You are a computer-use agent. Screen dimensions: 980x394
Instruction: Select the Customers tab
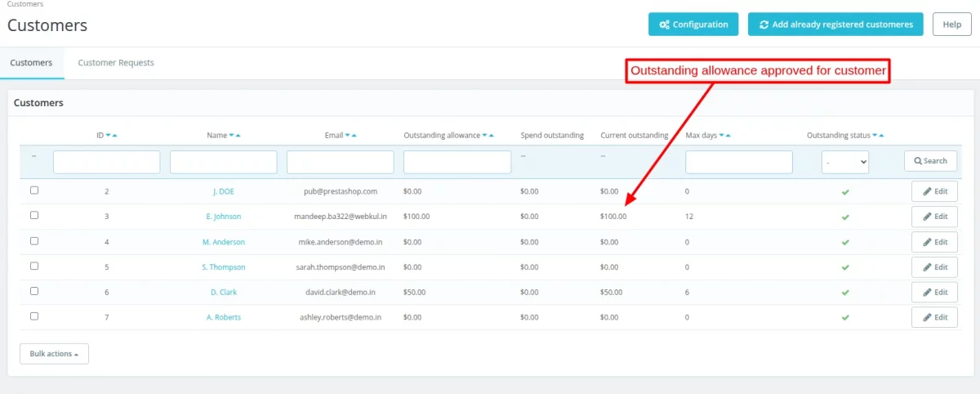[31, 63]
